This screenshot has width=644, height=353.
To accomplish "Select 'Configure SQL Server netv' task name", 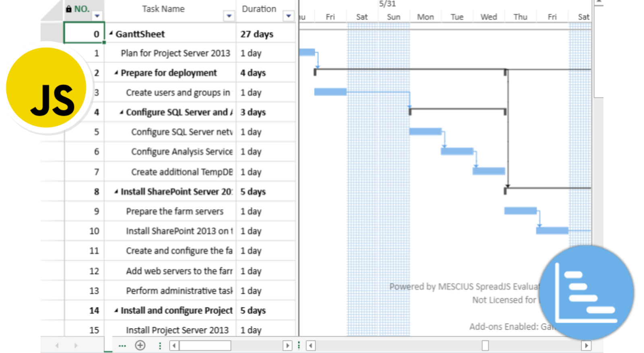I will [182, 132].
